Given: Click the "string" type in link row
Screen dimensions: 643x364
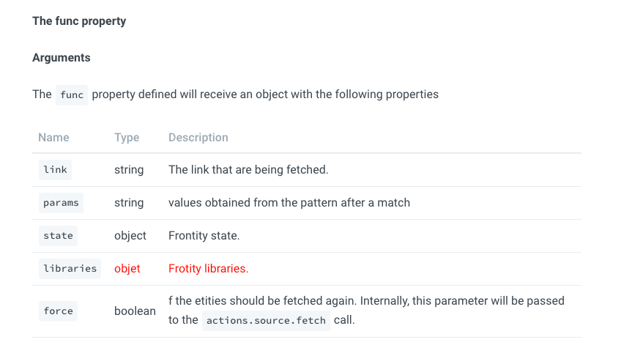Looking at the screenshot, I should point(129,170).
